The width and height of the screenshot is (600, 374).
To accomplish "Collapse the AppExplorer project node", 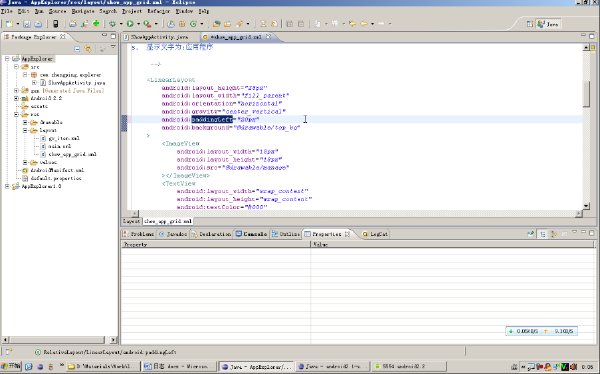I will click(7, 59).
